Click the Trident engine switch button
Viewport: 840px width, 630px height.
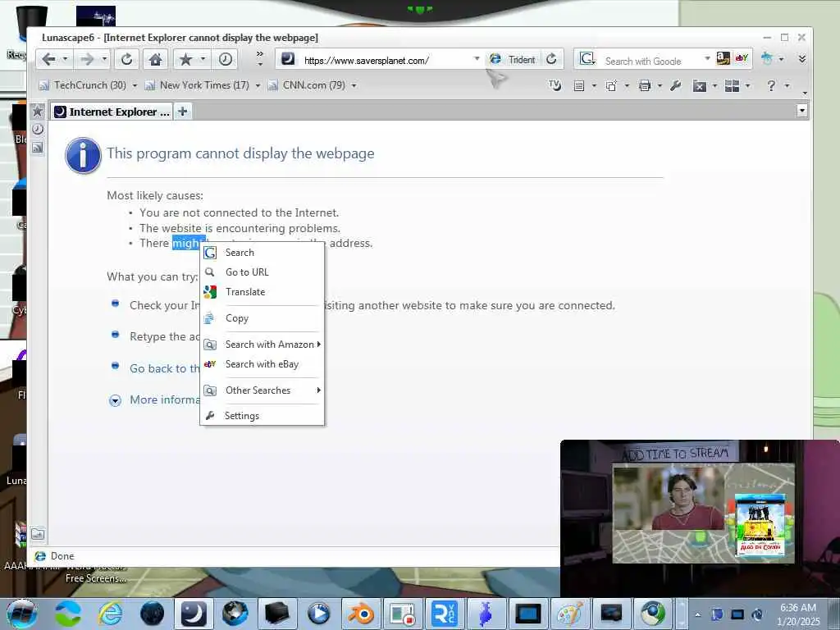pos(513,59)
